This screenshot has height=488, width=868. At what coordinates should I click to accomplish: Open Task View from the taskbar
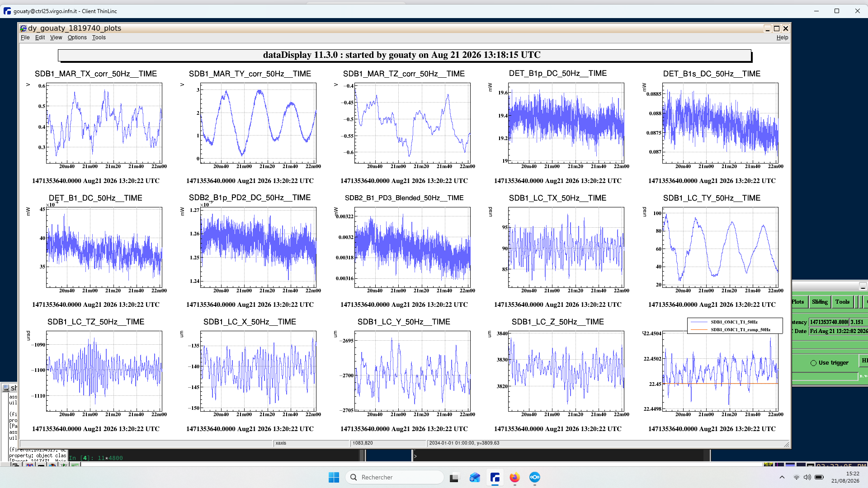pos(454,477)
